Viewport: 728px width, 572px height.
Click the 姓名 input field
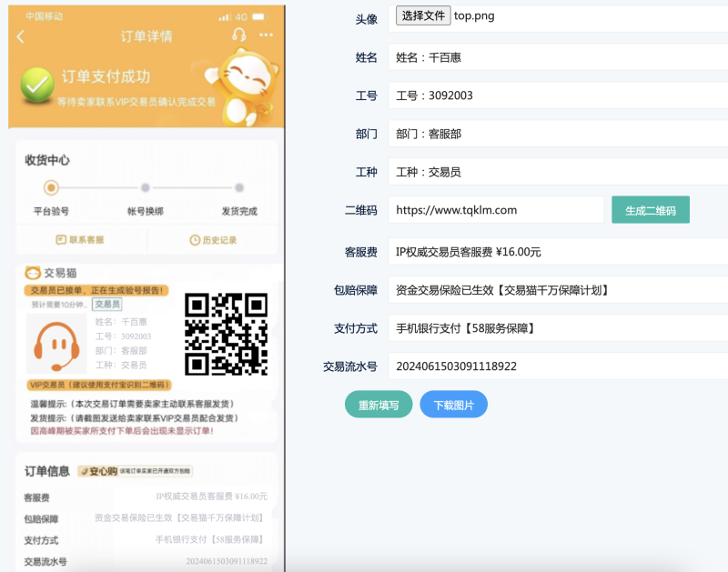tap(558, 57)
